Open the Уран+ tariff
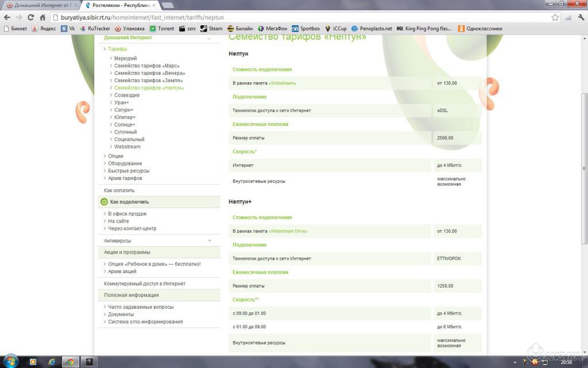 tap(122, 102)
